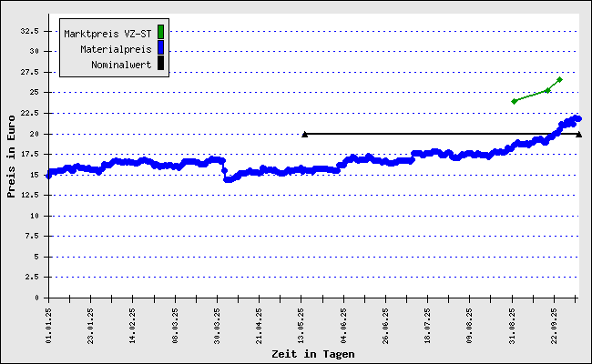Click the 'Zeit in Tagen' axis title
592x364 pixels.
coord(311,354)
